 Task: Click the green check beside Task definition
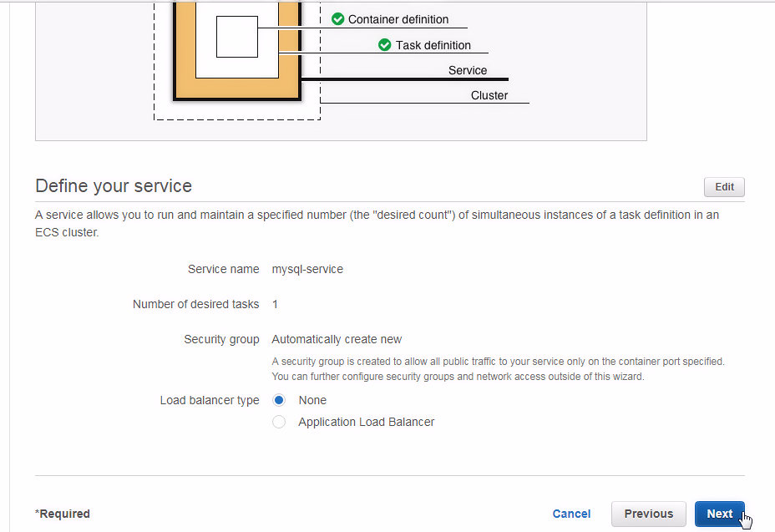click(384, 45)
